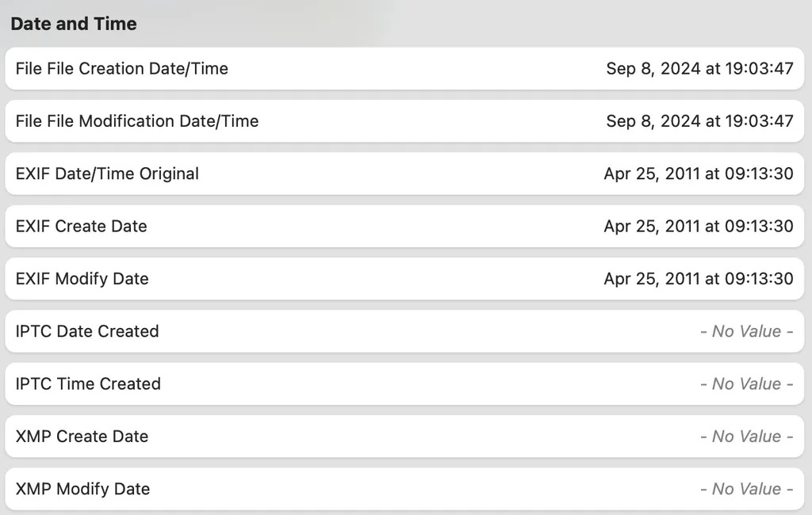
Task: Click the File Modification Date/Time value field
Action: [x=699, y=121]
